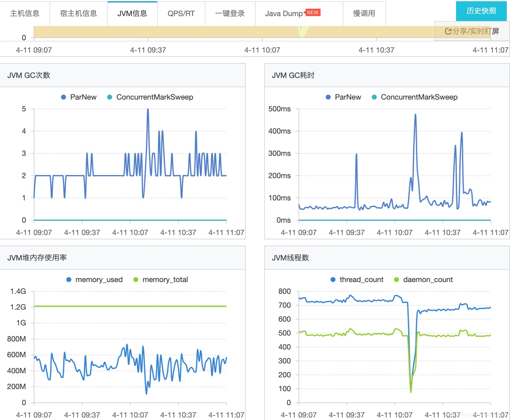Click the JVM GC次数 panel title
This screenshot has width=513, height=420.
29,75
